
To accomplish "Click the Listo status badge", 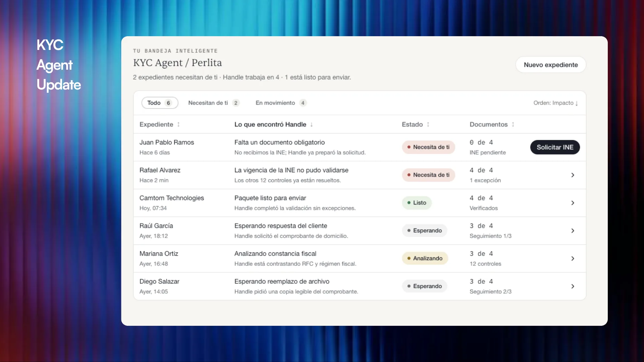I will (x=417, y=203).
